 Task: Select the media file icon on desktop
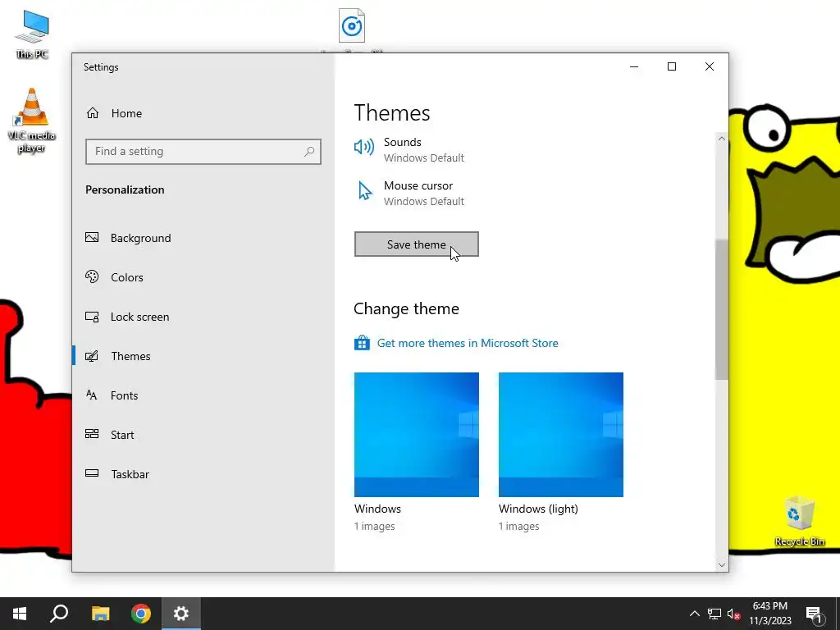pyautogui.click(x=352, y=25)
